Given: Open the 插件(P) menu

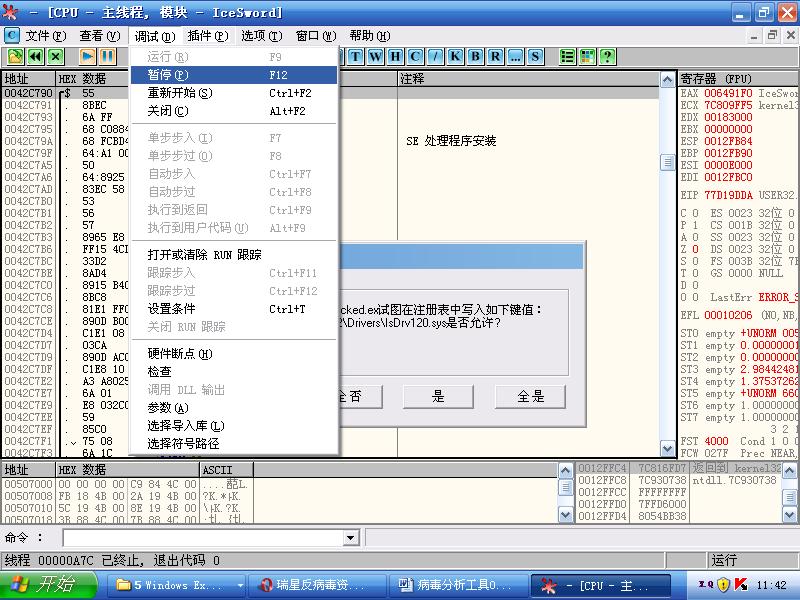Looking at the screenshot, I should [208, 36].
